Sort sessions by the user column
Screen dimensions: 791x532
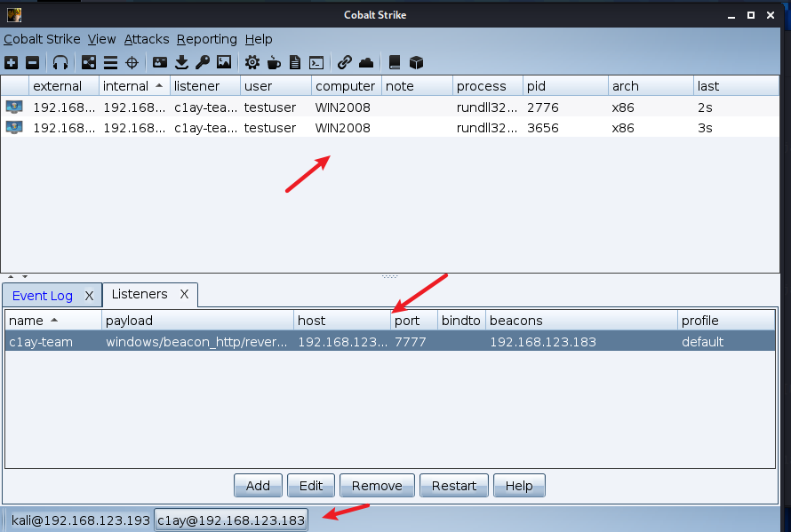(x=276, y=86)
